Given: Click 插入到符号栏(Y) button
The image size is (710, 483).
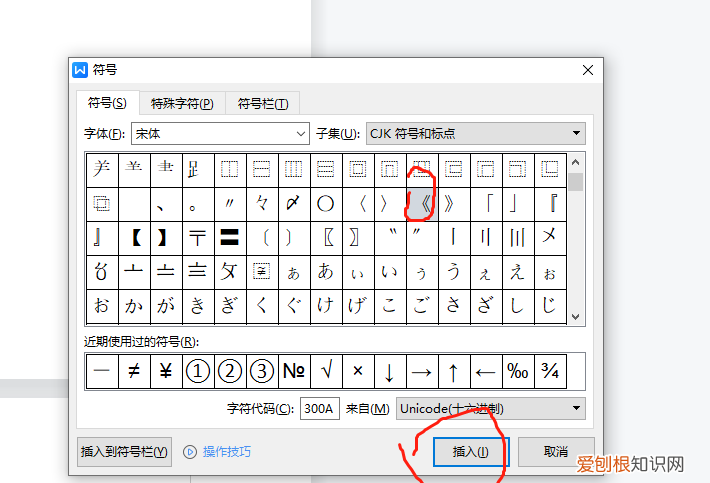Looking at the screenshot, I should 125,452.
